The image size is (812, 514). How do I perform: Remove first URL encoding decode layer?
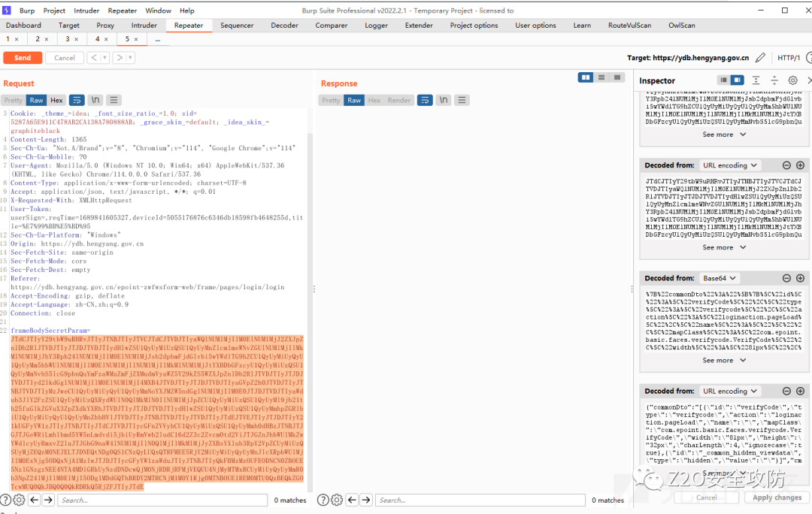[786, 165]
